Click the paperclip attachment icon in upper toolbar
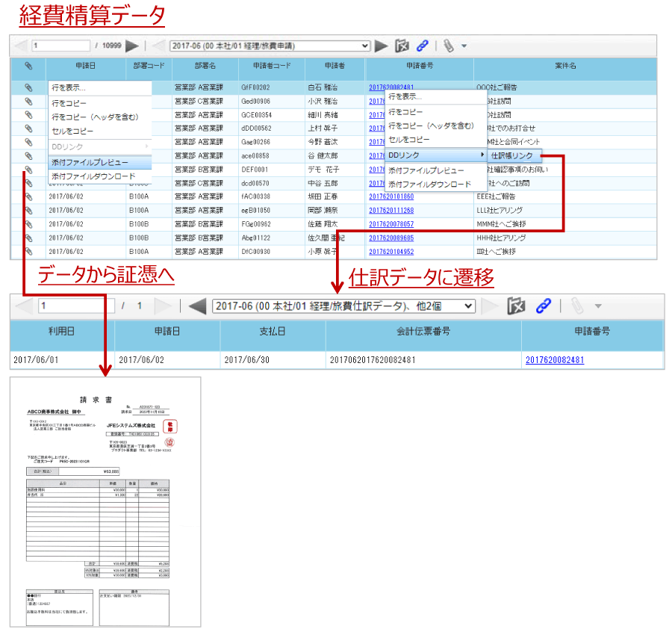The image size is (672, 635). pos(447,46)
